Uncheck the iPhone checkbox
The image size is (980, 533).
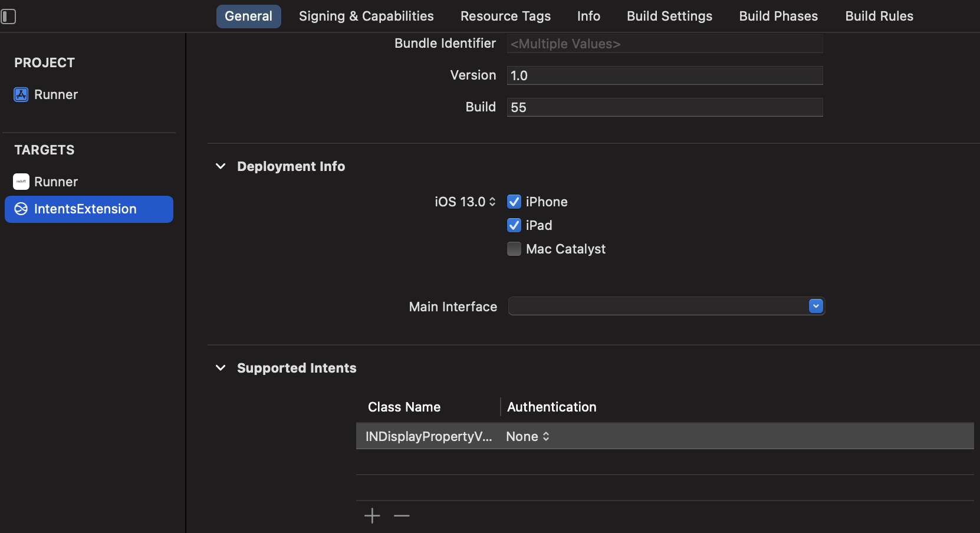pos(514,202)
